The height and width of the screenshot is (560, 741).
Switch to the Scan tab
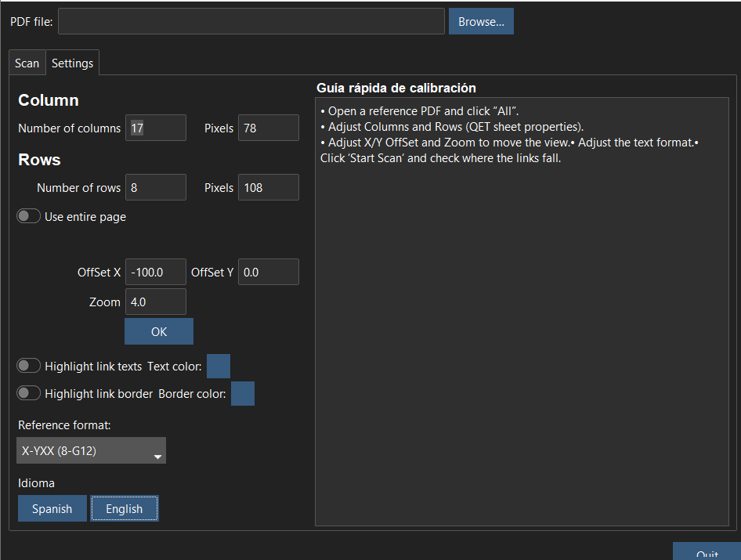[27, 63]
